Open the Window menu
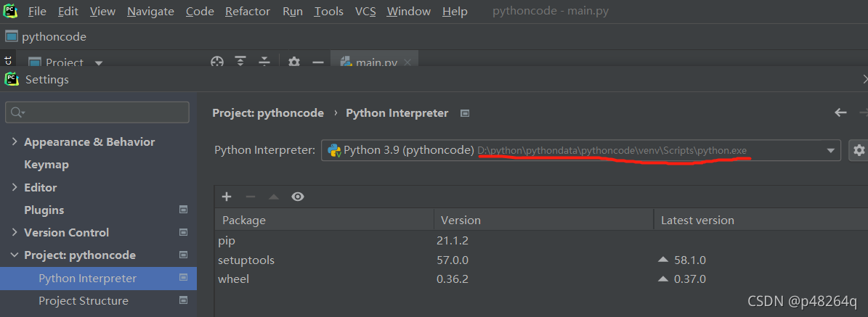The width and height of the screenshot is (868, 317). [x=408, y=11]
